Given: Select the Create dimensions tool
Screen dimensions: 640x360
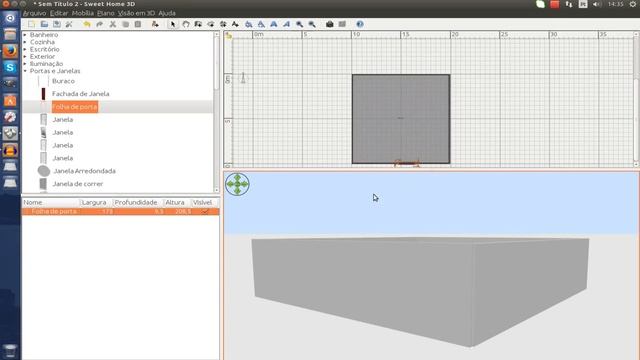Looking at the screenshot, I should coord(223,24).
